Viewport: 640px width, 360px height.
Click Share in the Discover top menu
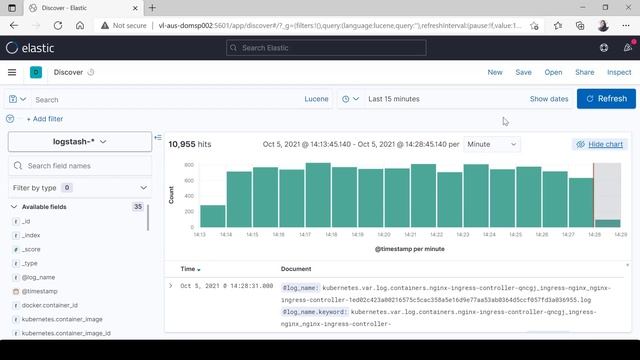coord(584,72)
